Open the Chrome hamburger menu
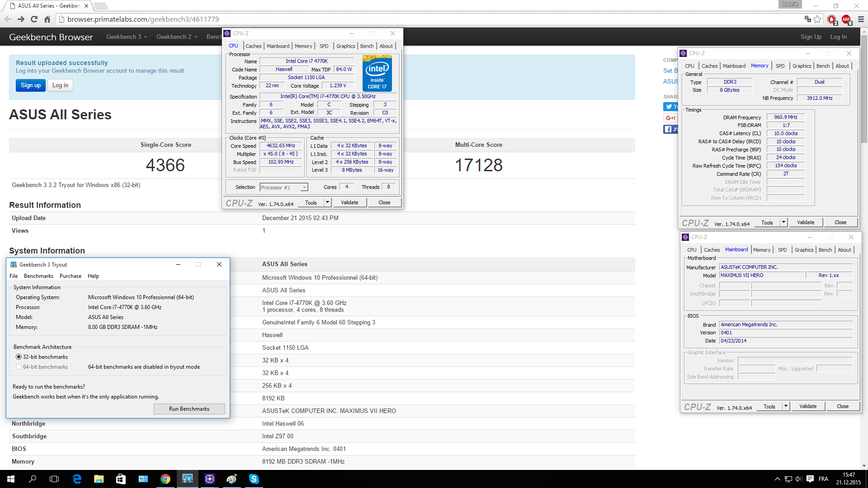 click(861, 19)
